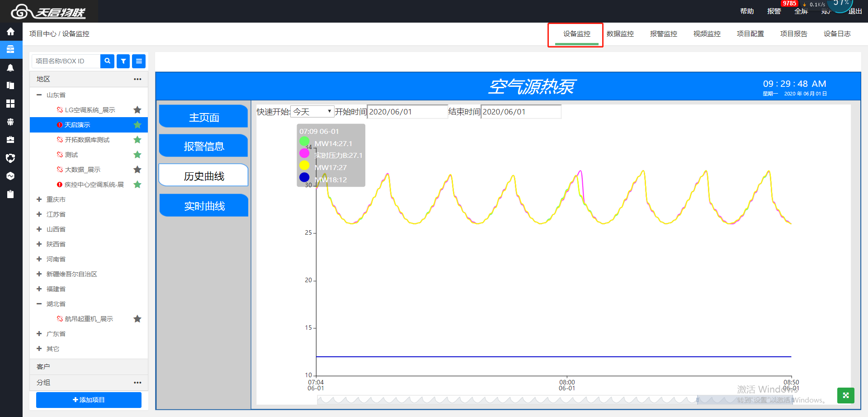Click the magenta 实时压力B legend dot
The image size is (868, 417).
[x=304, y=153]
